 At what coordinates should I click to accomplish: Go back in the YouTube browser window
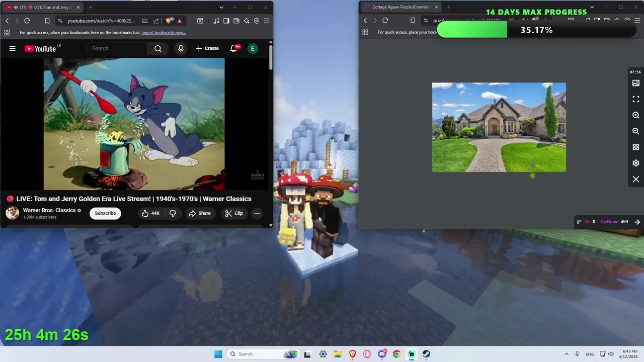click(x=7, y=21)
